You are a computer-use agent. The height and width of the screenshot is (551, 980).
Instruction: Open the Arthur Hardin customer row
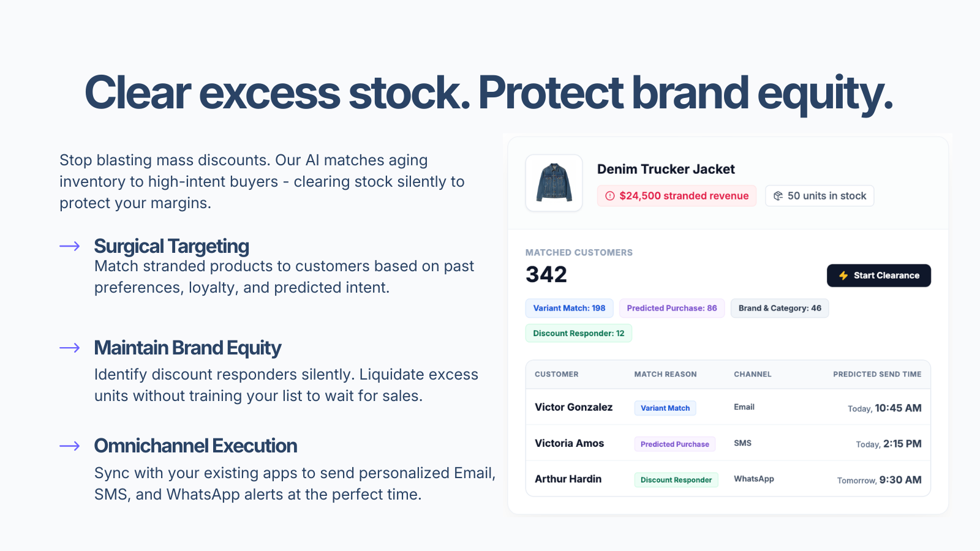pos(728,479)
